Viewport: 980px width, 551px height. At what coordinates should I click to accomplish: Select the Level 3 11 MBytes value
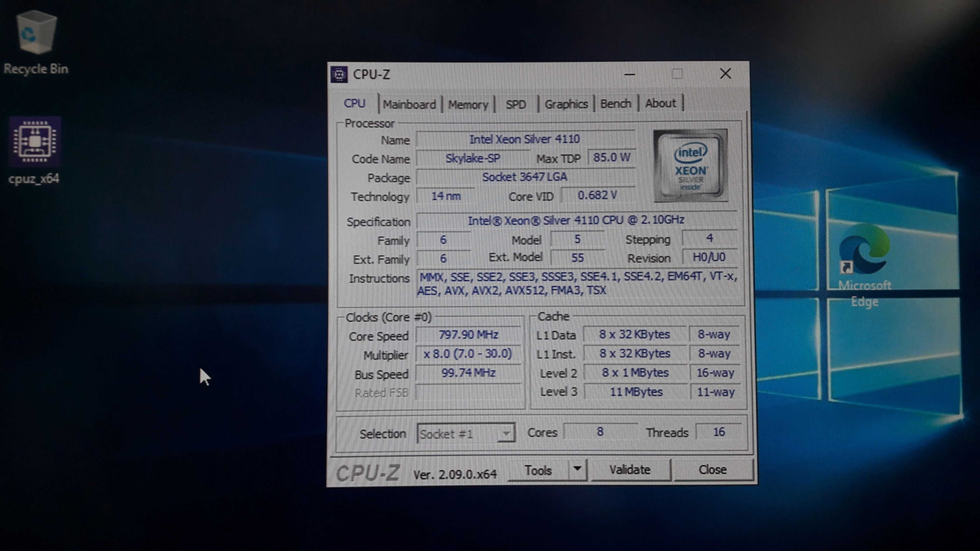(636, 392)
